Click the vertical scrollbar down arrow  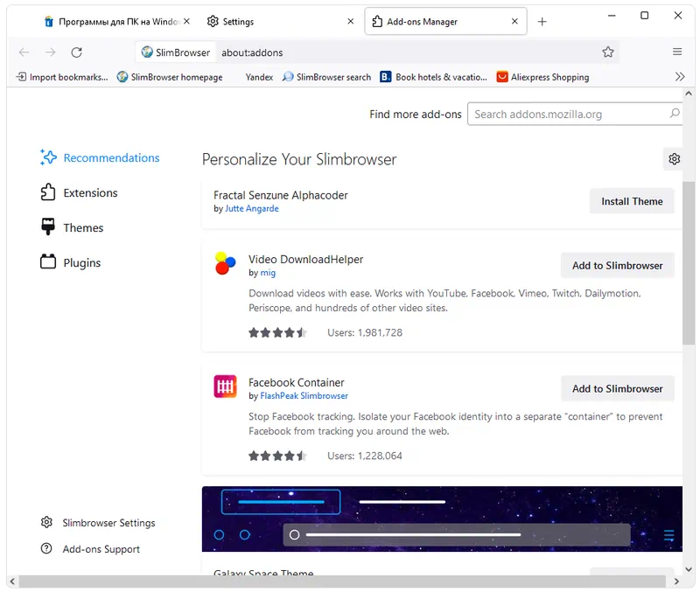pos(689,569)
